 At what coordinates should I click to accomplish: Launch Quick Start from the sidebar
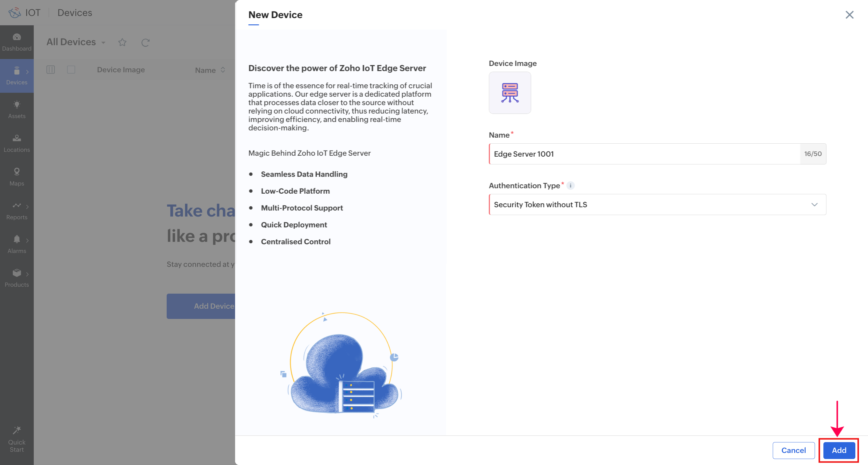tap(17, 439)
